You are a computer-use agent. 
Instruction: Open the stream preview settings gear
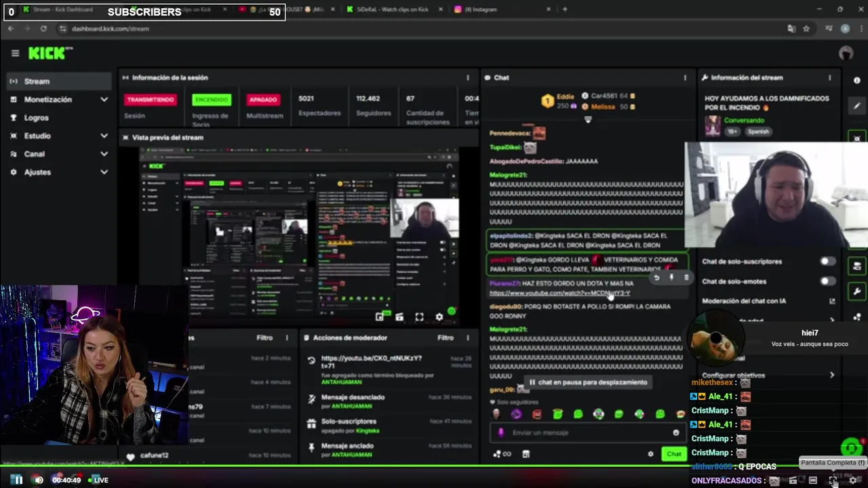439,317
